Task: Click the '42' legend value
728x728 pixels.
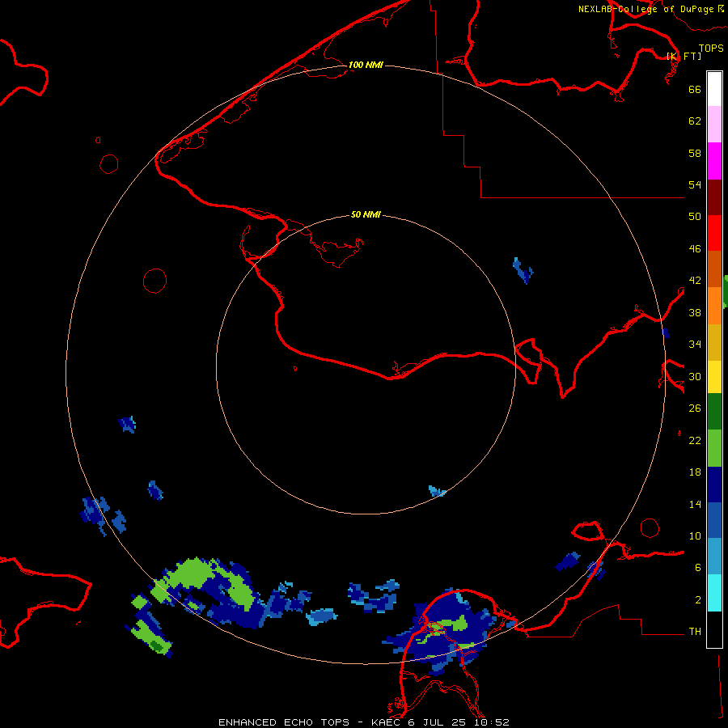Action: [695, 281]
